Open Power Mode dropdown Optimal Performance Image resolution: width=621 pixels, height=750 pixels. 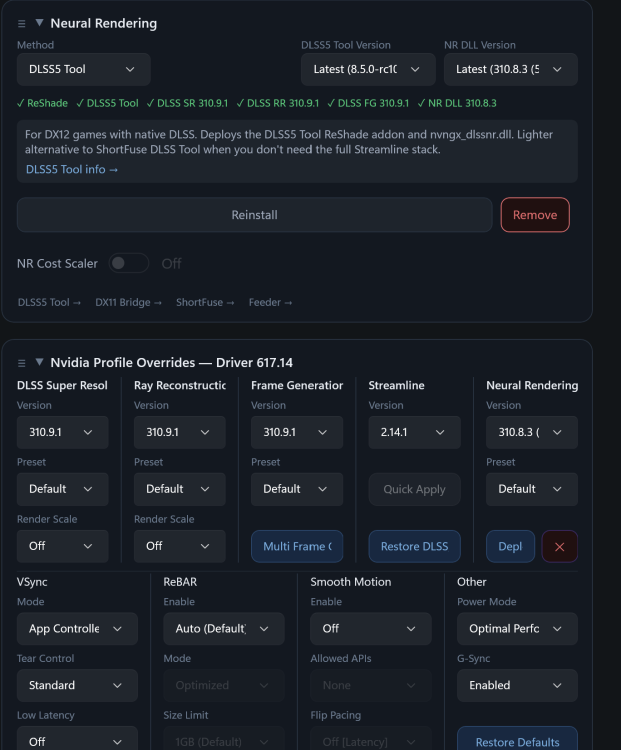[x=517, y=629]
